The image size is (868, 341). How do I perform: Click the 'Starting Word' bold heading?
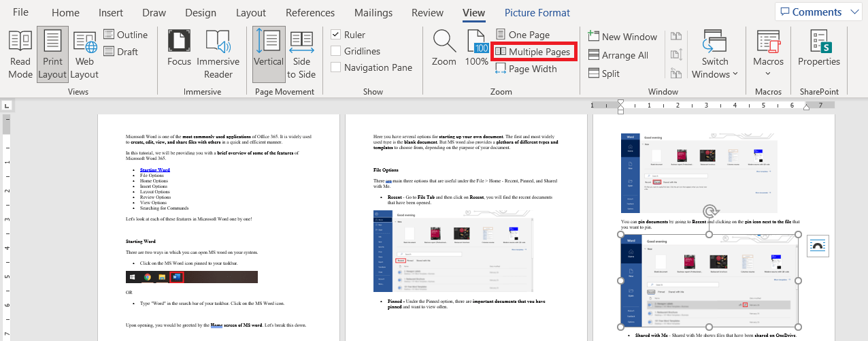pyautogui.click(x=141, y=242)
